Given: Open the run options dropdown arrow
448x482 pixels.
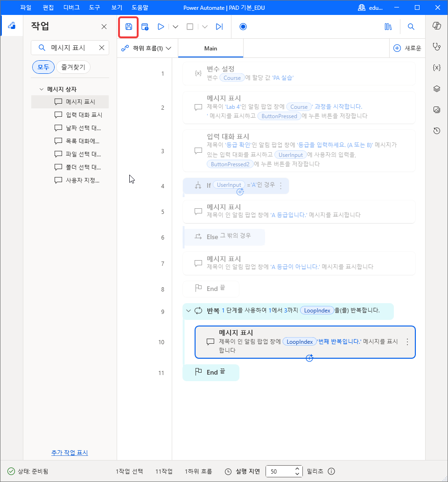Looking at the screenshot, I should point(175,27).
